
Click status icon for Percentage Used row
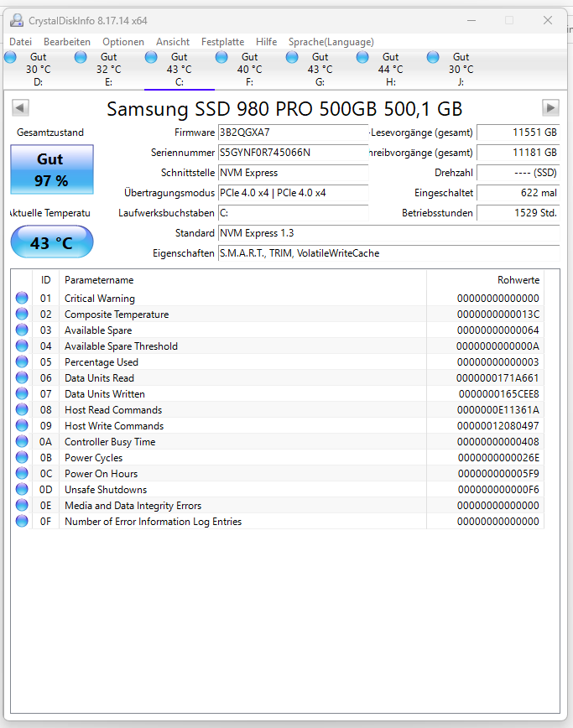pos(22,361)
